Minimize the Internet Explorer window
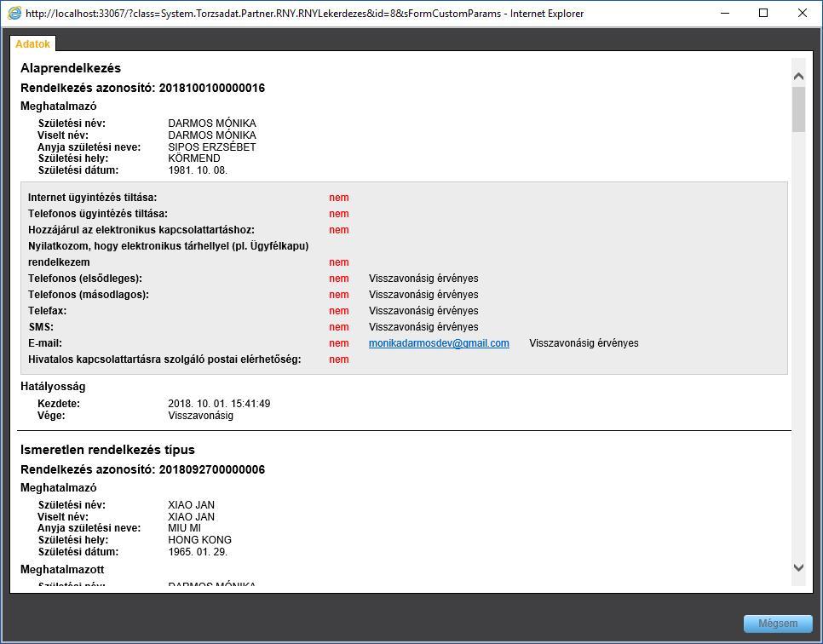The height and width of the screenshot is (644, 823). (x=725, y=13)
